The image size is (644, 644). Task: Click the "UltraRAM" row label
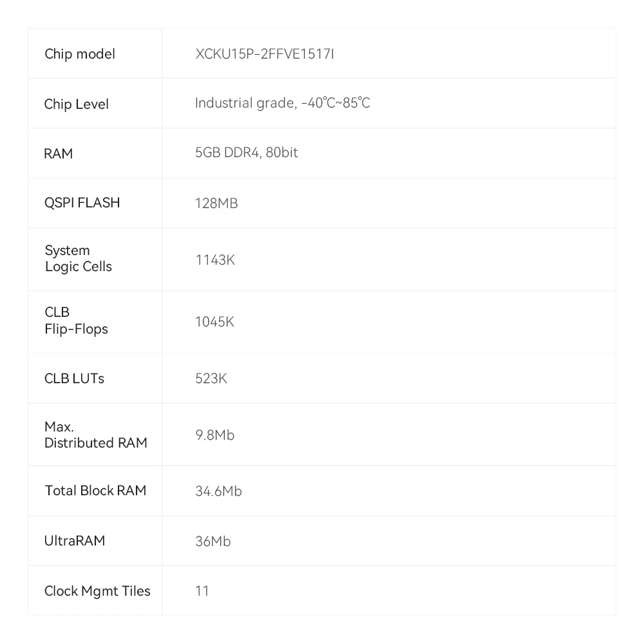74,541
